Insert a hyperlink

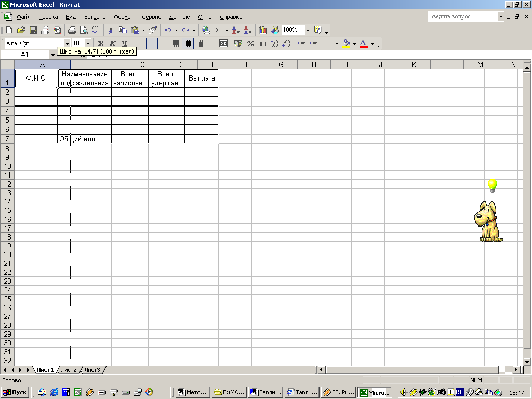pyautogui.click(x=206, y=30)
